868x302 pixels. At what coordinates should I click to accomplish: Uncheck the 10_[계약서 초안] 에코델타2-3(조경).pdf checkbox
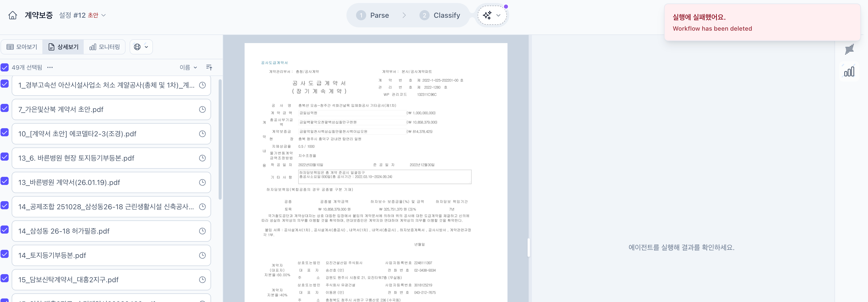(x=4, y=132)
